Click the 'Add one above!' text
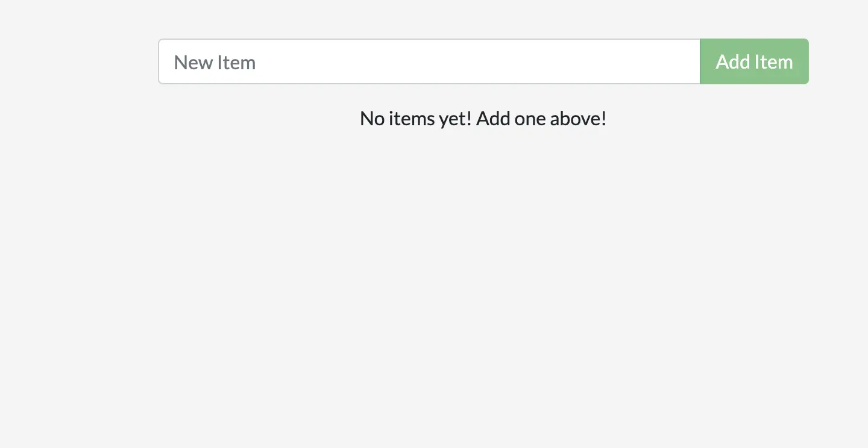Image resolution: width=868 pixels, height=448 pixels. click(541, 118)
